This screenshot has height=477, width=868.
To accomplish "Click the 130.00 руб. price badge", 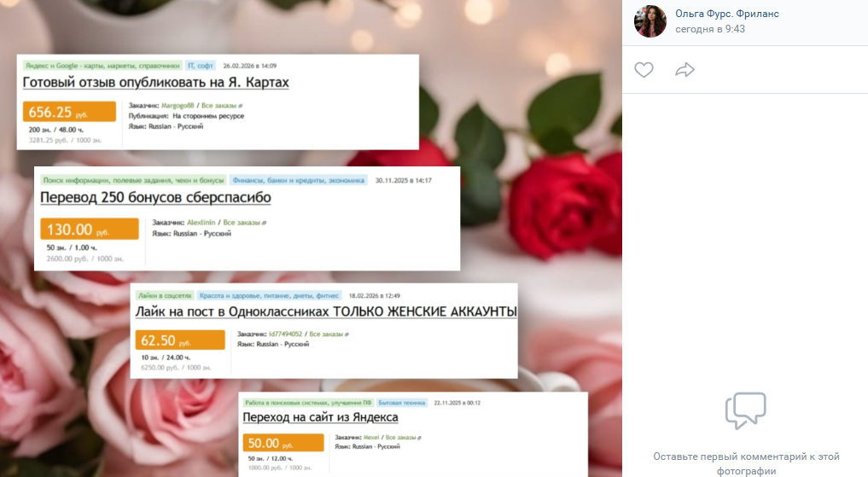I will point(89,229).
